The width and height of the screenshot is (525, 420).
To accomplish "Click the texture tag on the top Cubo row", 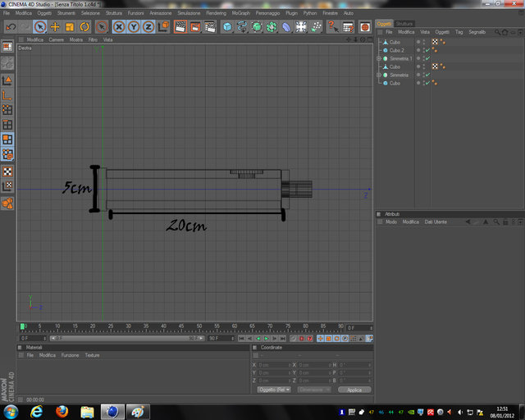I will (435, 42).
